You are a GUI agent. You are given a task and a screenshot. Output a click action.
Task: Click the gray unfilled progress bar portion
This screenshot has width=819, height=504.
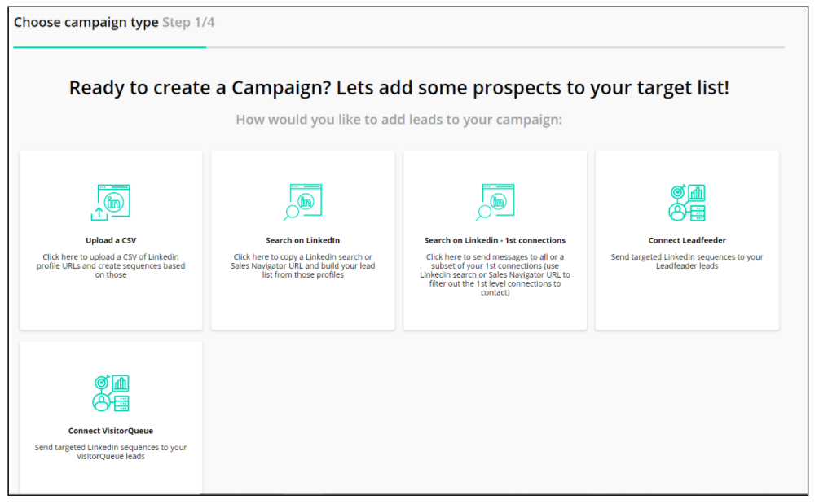[x=495, y=47]
